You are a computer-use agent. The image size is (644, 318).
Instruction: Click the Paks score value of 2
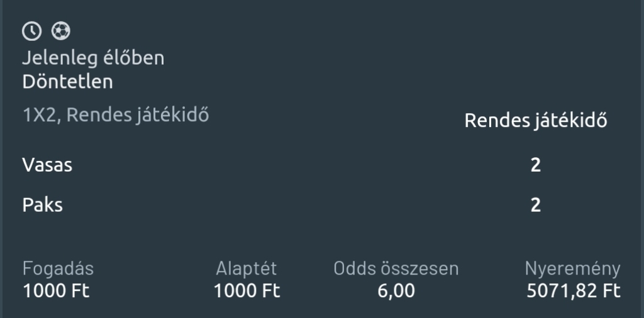pos(535,205)
